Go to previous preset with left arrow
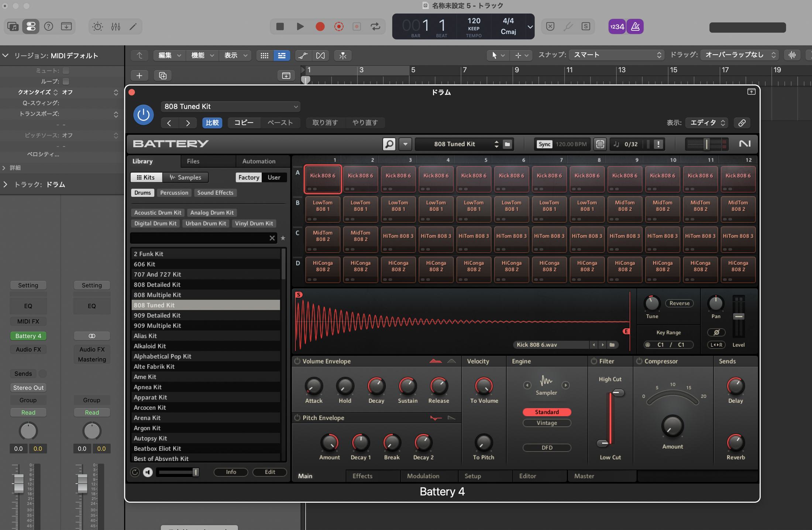 pyautogui.click(x=169, y=123)
